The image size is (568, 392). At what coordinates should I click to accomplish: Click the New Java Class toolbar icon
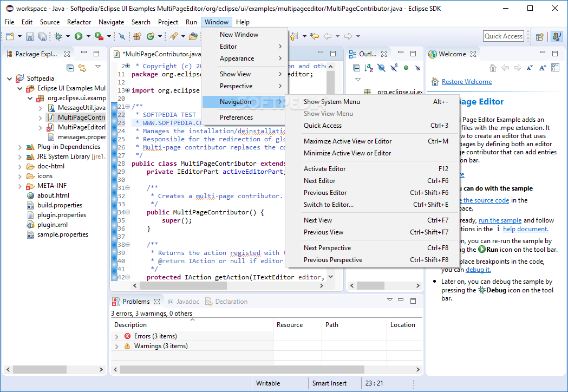point(151,36)
